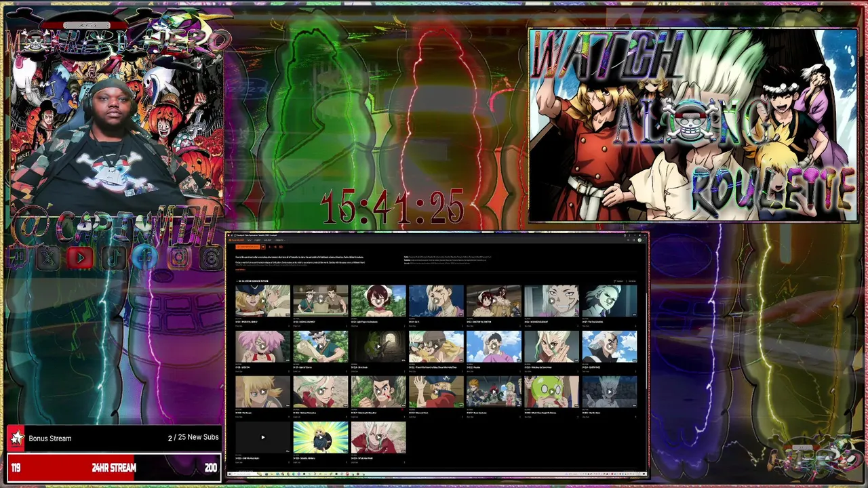Click the plus add-to-list icon
Image resolution: width=868 pixels, height=488 pixels.
click(269, 247)
